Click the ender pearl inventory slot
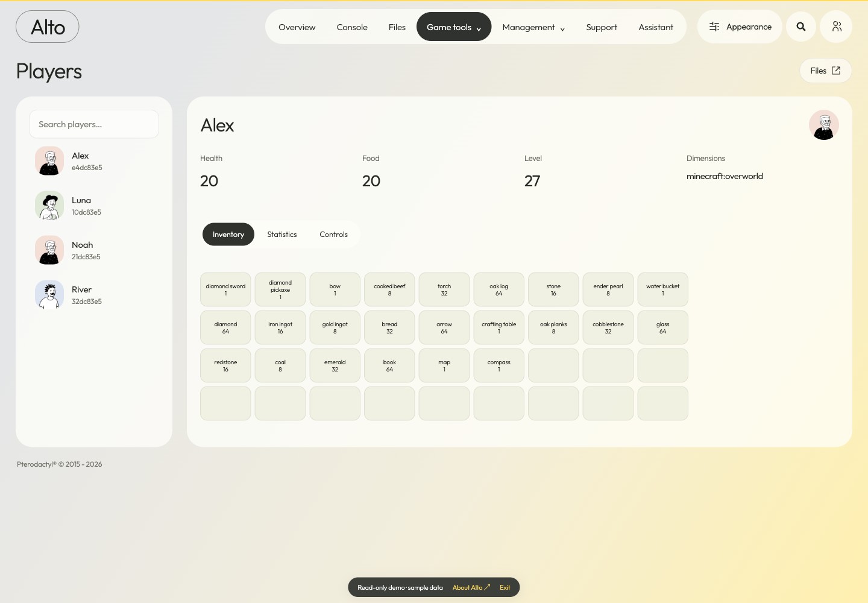The width and height of the screenshot is (868, 603). (x=608, y=289)
